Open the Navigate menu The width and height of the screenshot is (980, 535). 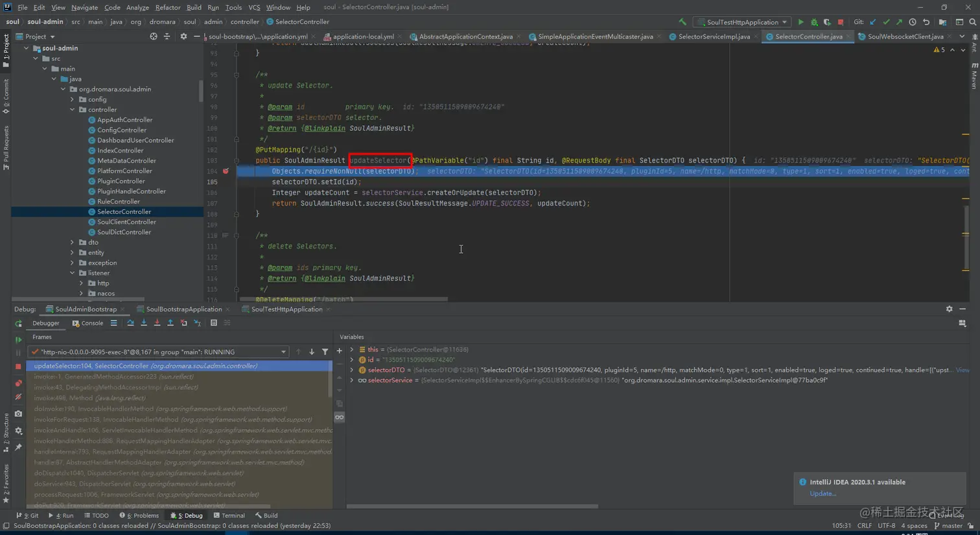tap(84, 7)
